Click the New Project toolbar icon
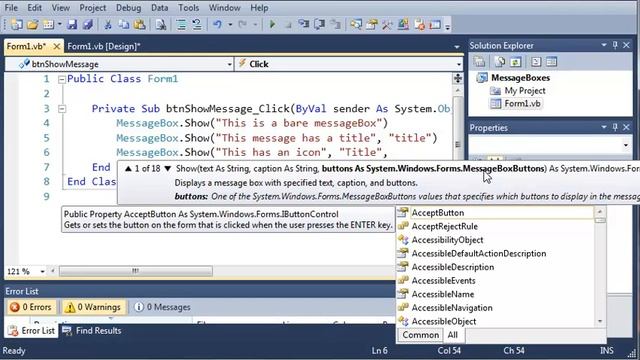 (x=17, y=25)
